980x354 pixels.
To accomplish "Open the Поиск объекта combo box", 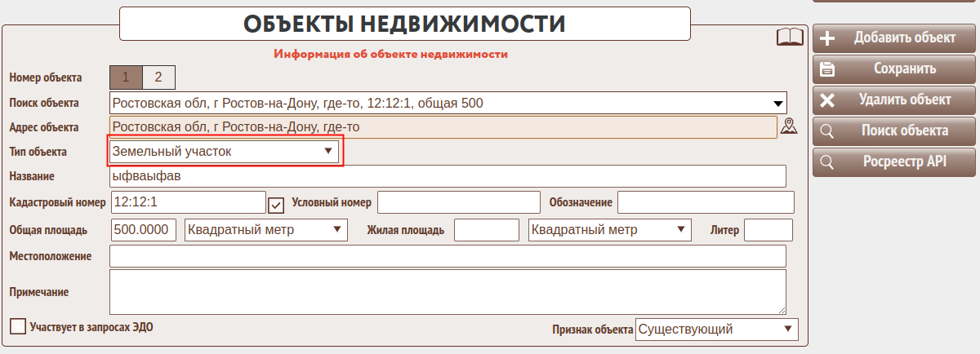I will pos(448,103).
